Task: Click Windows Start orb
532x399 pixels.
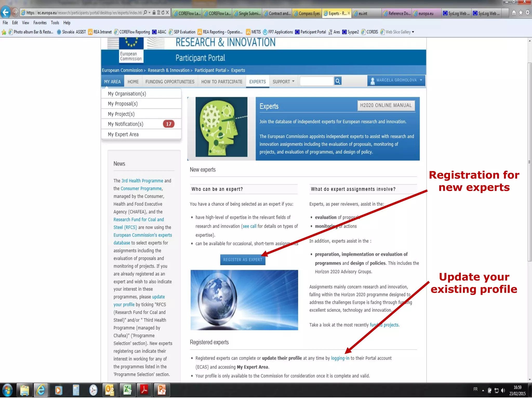Action: (x=7, y=390)
